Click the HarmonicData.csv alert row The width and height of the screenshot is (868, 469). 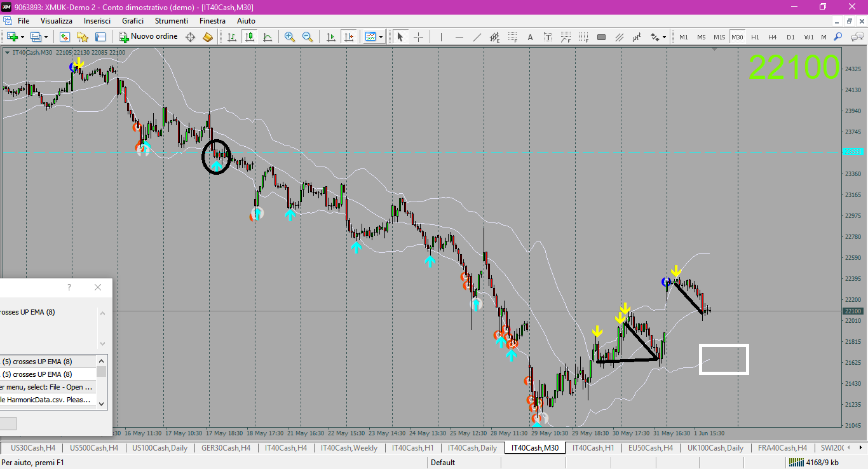pyautogui.click(x=48, y=400)
